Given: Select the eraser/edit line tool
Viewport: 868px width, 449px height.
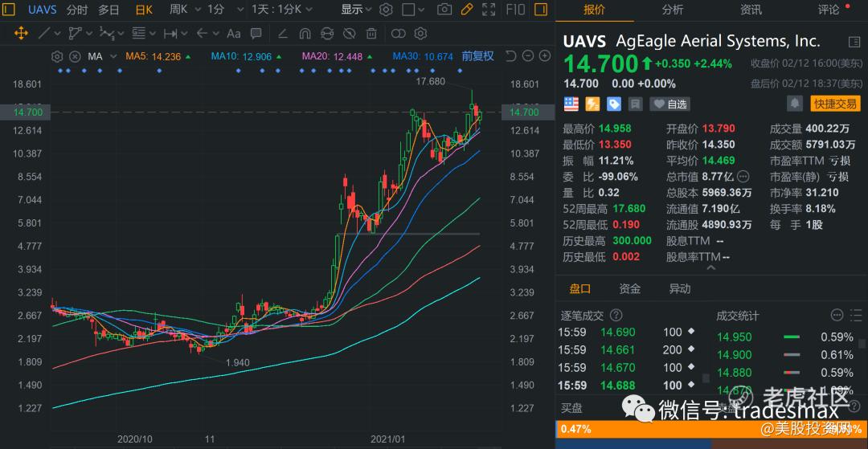Looking at the screenshot, I should (x=282, y=34).
